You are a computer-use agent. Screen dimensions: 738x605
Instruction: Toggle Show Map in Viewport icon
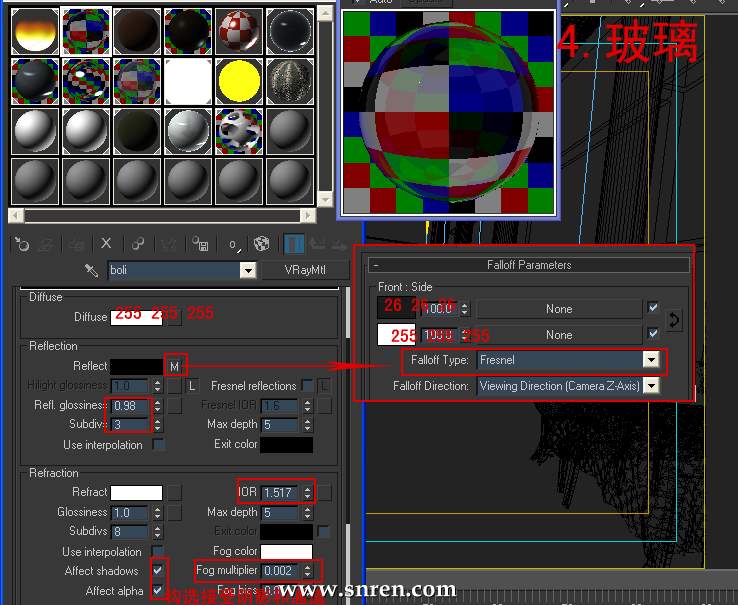[262, 244]
